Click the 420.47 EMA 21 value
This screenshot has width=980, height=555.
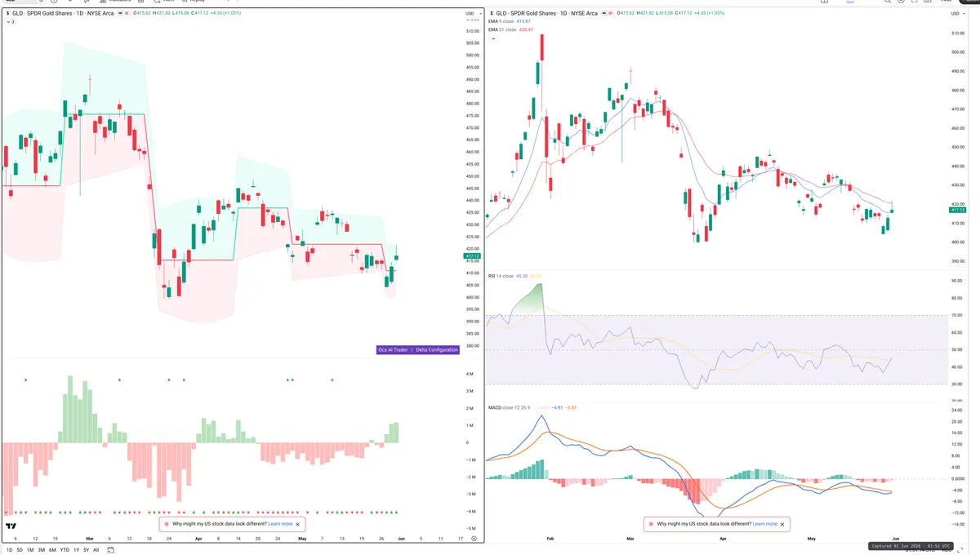(x=528, y=29)
